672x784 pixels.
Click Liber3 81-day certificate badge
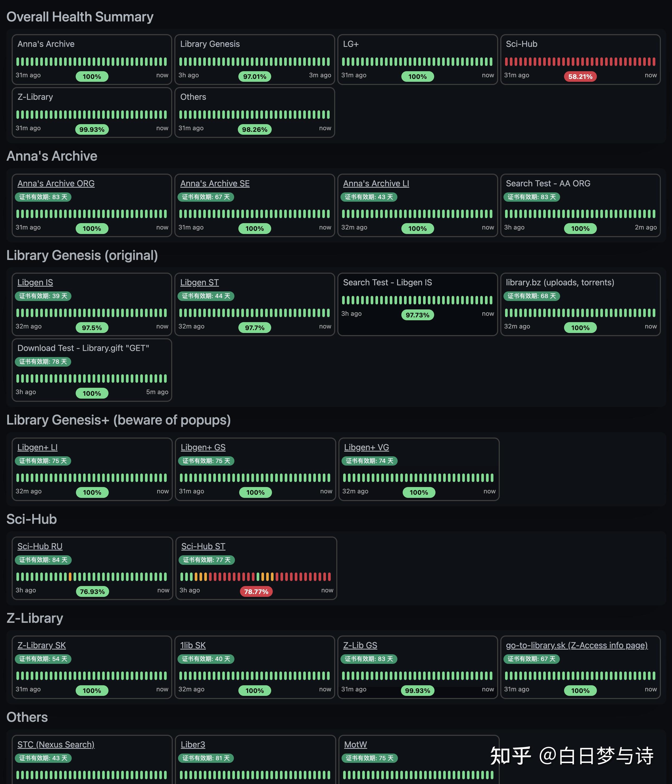coord(206,758)
